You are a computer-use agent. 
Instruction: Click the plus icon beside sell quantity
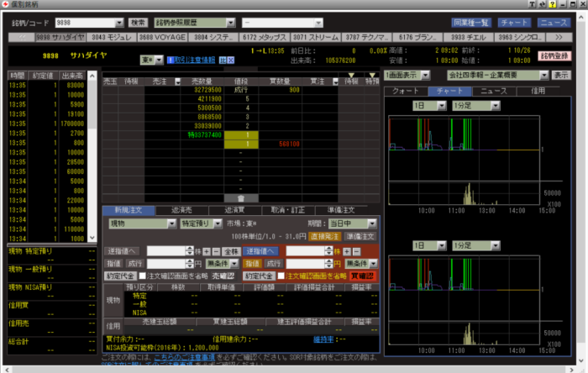206,251
